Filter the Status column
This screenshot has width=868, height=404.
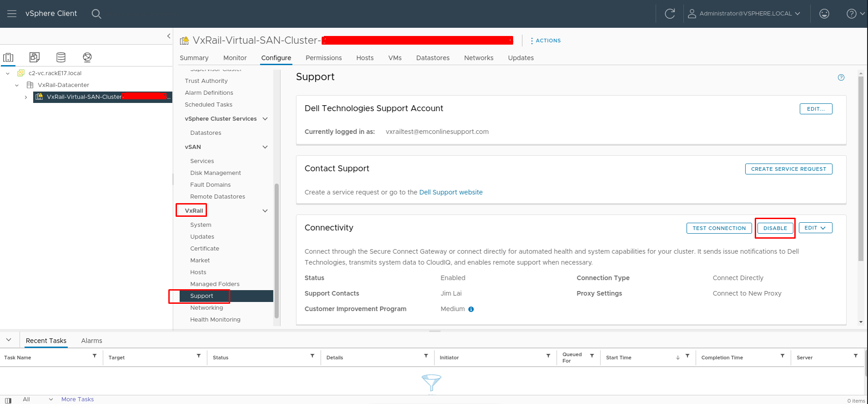tap(313, 356)
